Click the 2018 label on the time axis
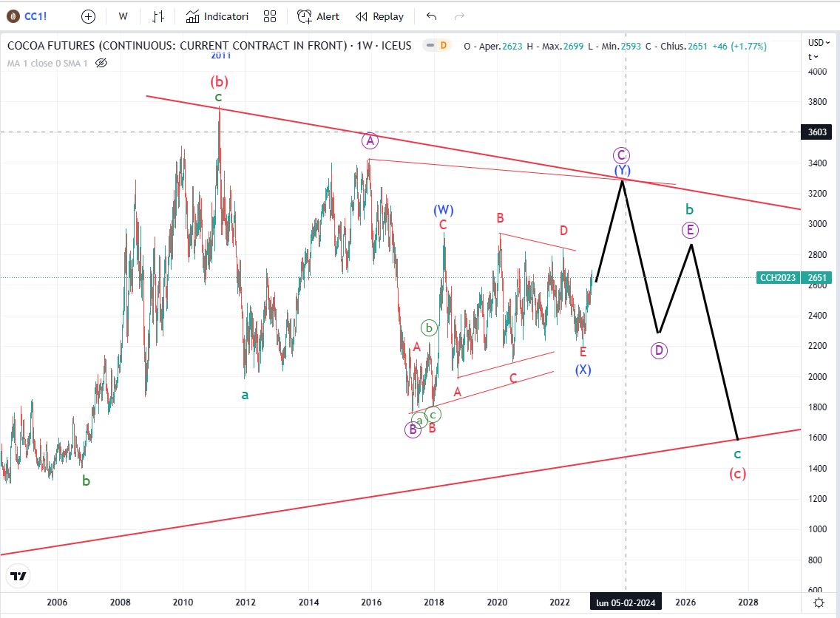The width and height of the screenshot is (840, 618). coord(434,602)
